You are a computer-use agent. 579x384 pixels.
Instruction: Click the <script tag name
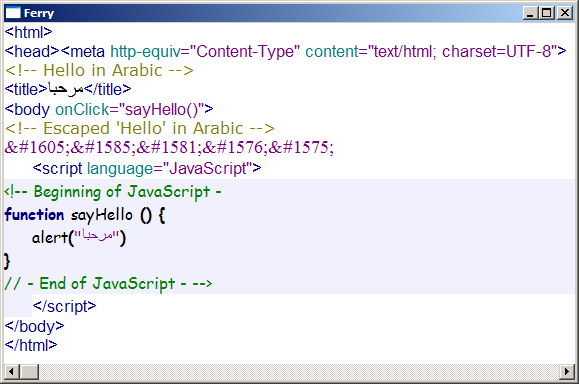[x=57, y=168]
